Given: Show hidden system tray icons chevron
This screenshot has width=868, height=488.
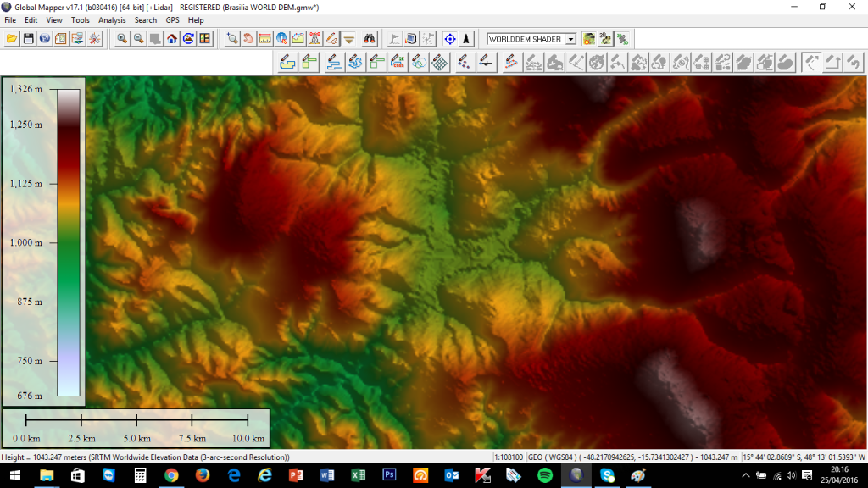Looking at the screenshot, I should 745,475.
